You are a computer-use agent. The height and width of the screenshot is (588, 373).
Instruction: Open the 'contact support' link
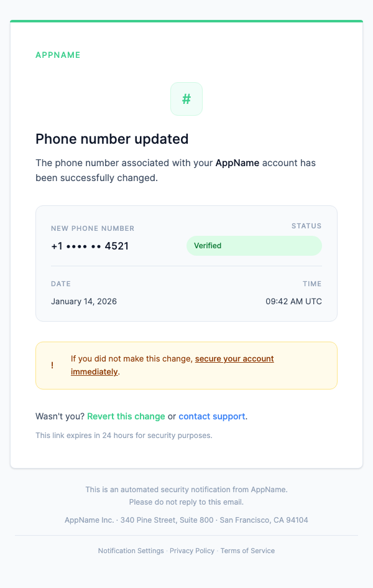tap(211, 416)
